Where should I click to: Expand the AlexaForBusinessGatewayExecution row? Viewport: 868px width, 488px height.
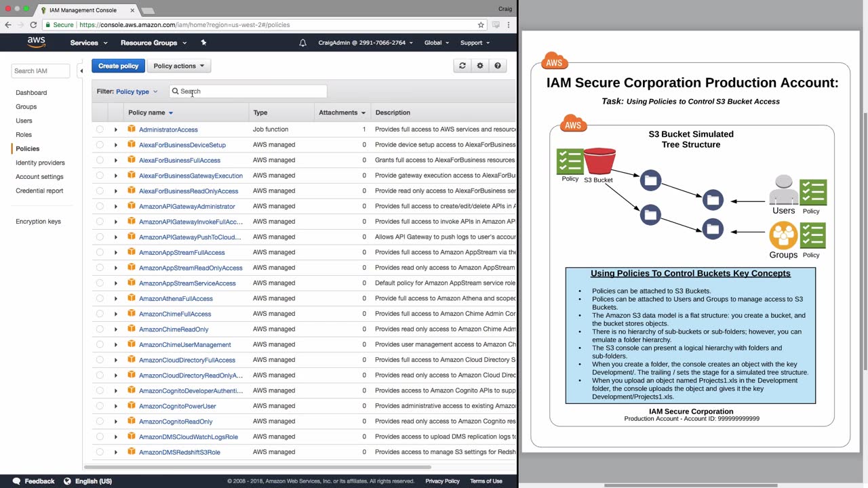(116, 176)
